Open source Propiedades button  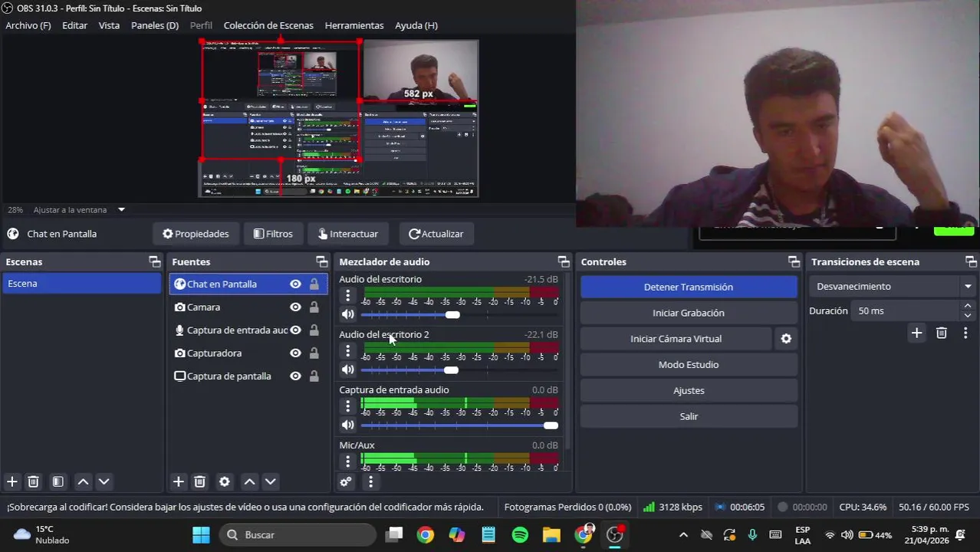click(x=196, y=234)
